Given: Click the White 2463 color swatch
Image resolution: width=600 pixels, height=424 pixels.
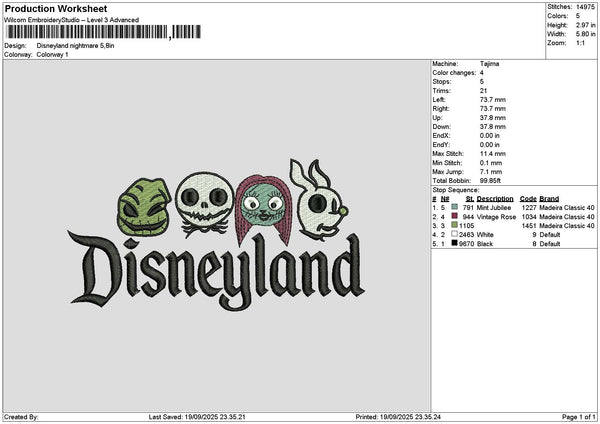Looking at the screenshot, I should tap(455, 234).
